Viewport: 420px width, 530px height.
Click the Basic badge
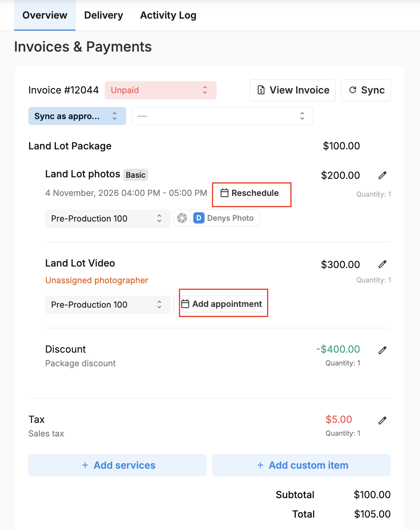click(135, 175)
